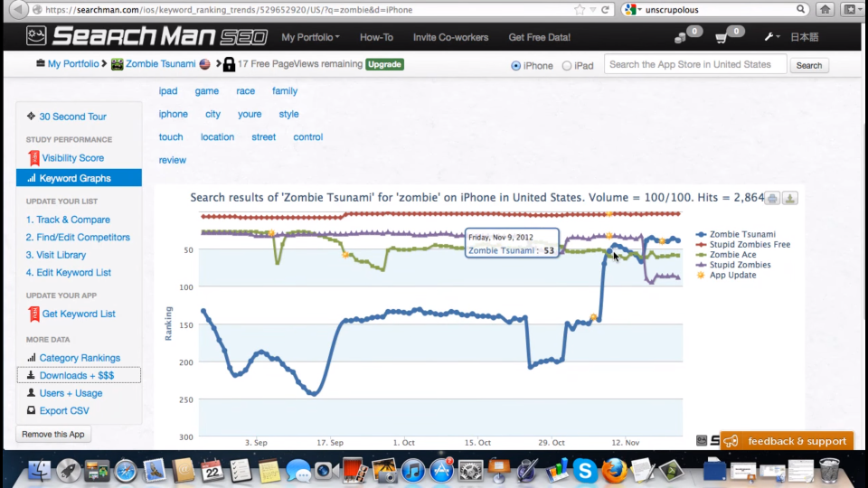Screen dimensions: 868x488
Task: Open Firefox from the Dock
Action: (x=614, y=471)
